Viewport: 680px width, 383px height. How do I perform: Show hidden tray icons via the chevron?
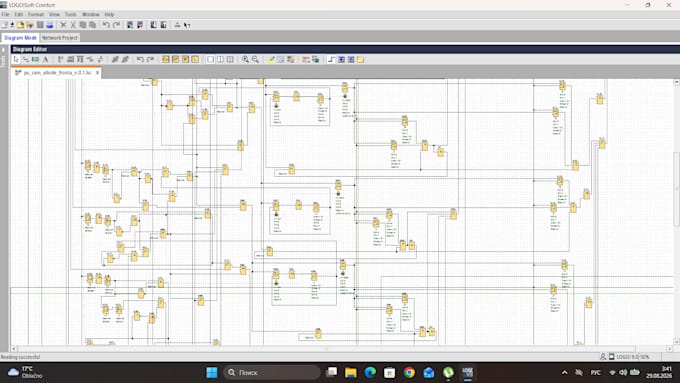(564, 373)
